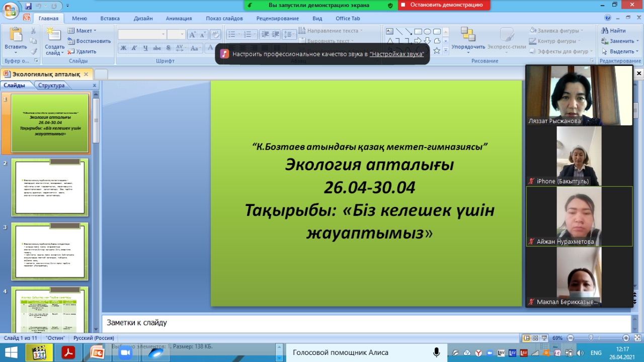Click the Paste (Вставить) clipboard icon
This screenshot has width=644, height=362.
pyautogui.click(x=16, y=36)
